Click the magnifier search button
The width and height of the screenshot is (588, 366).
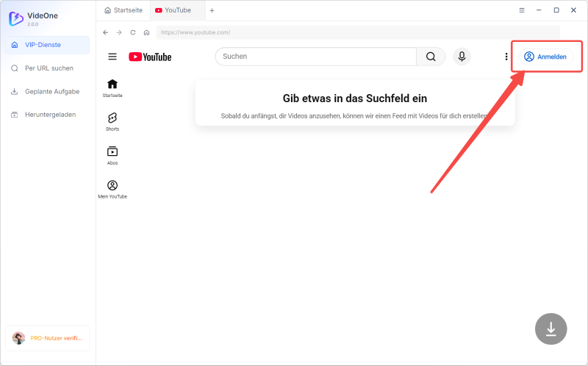(431, 57)
